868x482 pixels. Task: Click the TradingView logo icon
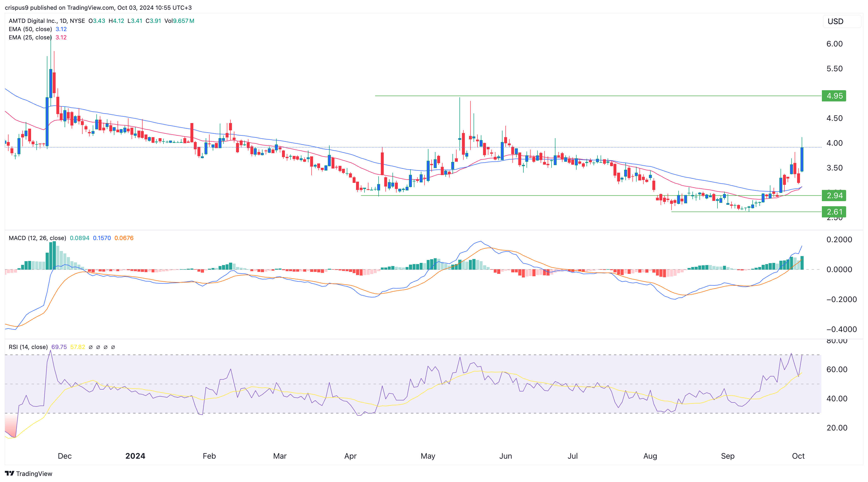point(9,473)
